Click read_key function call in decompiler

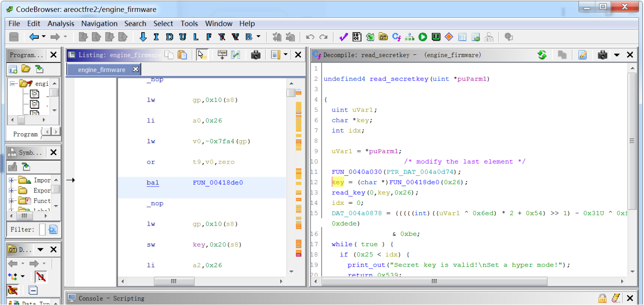click(348, 192)
